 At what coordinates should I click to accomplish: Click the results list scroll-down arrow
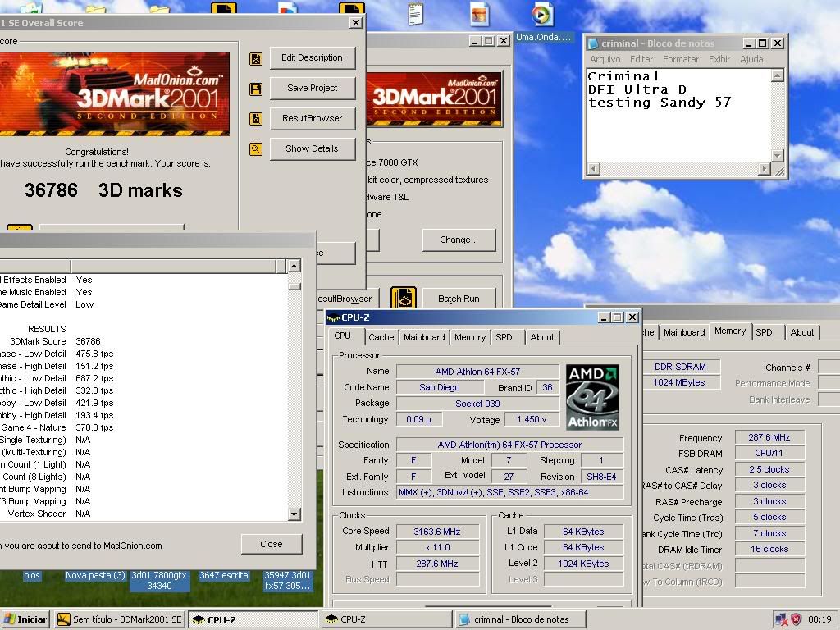point(294,514)
